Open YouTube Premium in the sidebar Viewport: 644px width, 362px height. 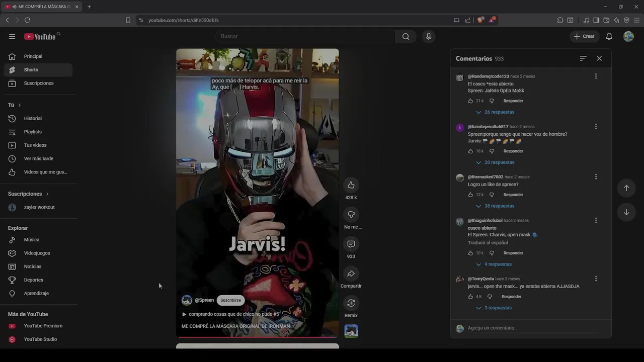click(x=38, y=326)
